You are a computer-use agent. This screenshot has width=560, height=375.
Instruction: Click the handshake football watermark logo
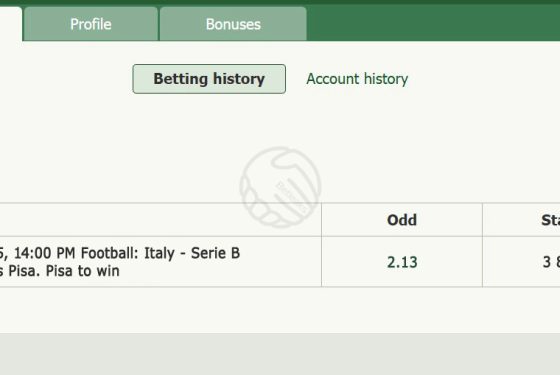[280, 187]
